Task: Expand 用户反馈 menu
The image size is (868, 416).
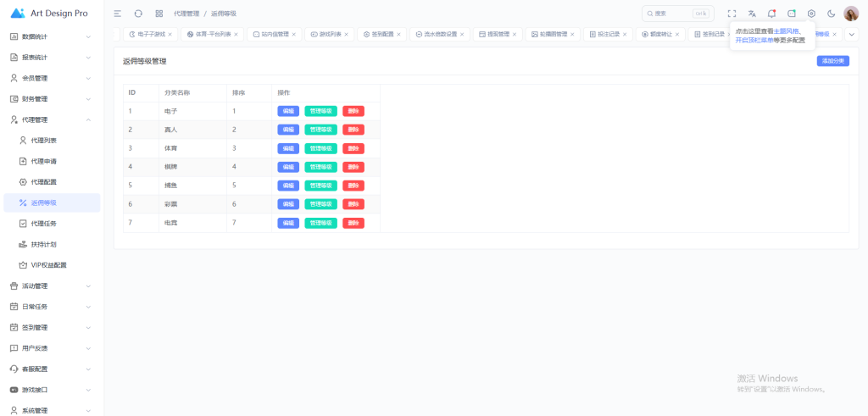Action: [x=52, y=348]
